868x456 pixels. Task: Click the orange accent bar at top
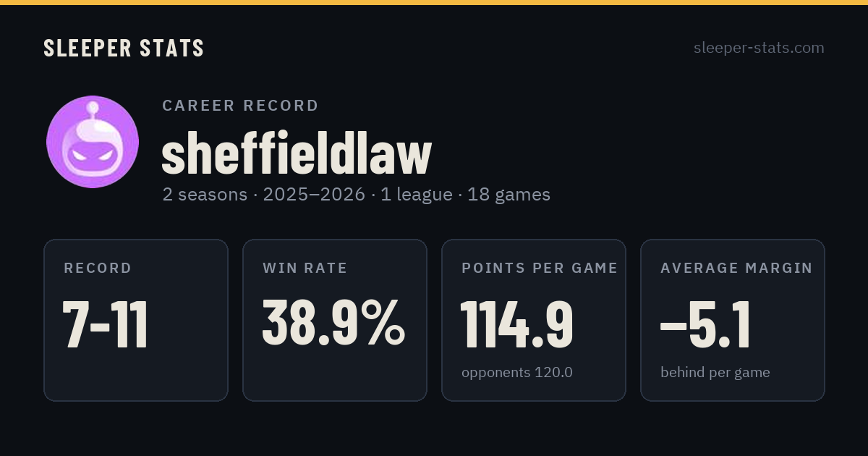[434, 2]
